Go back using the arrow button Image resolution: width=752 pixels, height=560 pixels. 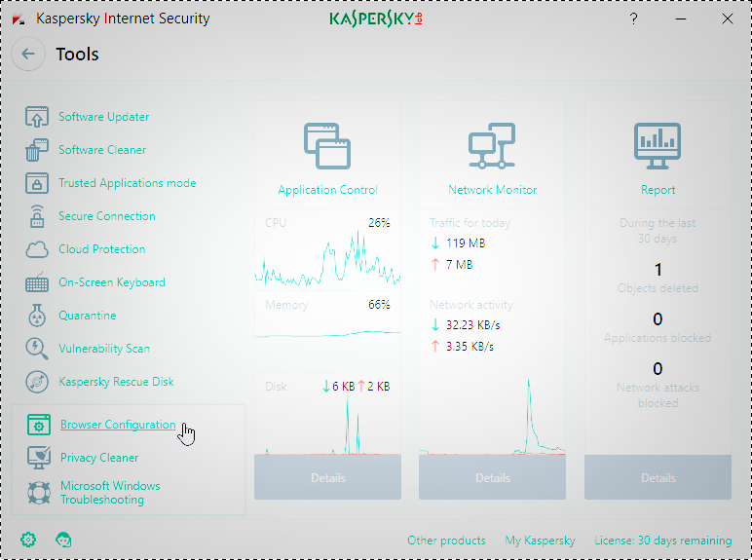click(28, 55)
